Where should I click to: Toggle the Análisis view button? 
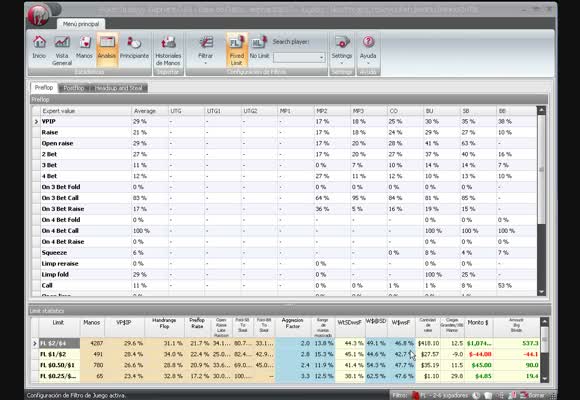coord(107,49)
